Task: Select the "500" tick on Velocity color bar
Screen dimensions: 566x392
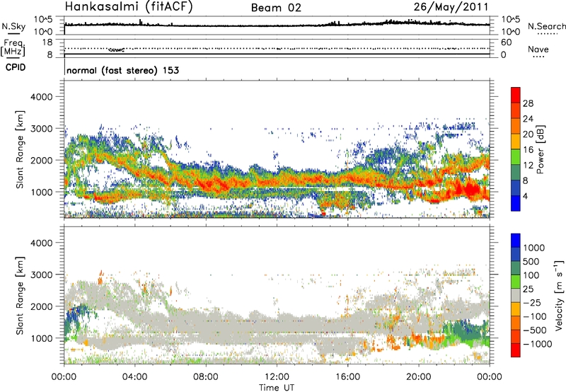Action: pyautogui.click(x=531, y=262)
